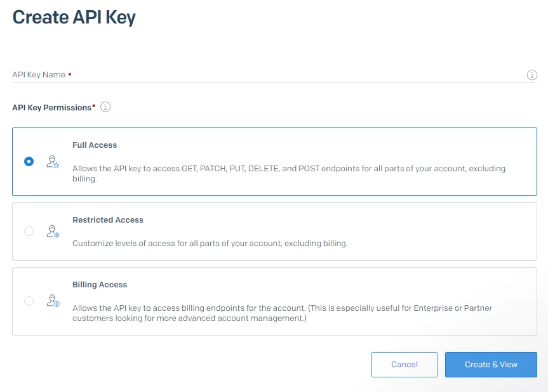The height and width of the screenshot is (392, 548).
Task: Click the Billing Access title text
Action: (100, 285)
